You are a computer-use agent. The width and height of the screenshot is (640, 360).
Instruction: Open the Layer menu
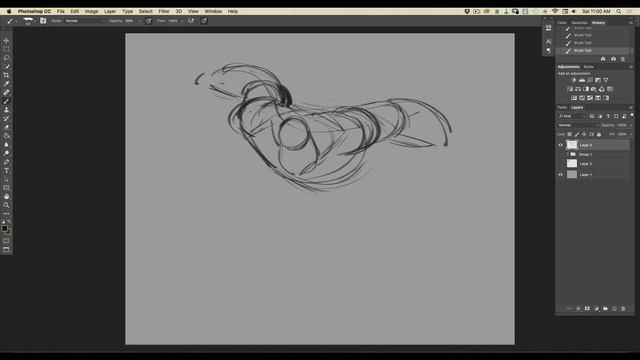[x=110, y=11]
